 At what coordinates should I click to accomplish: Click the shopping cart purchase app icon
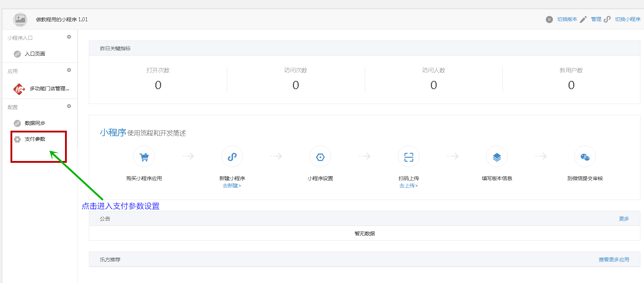pyautogui.click(x=144, y=157)
